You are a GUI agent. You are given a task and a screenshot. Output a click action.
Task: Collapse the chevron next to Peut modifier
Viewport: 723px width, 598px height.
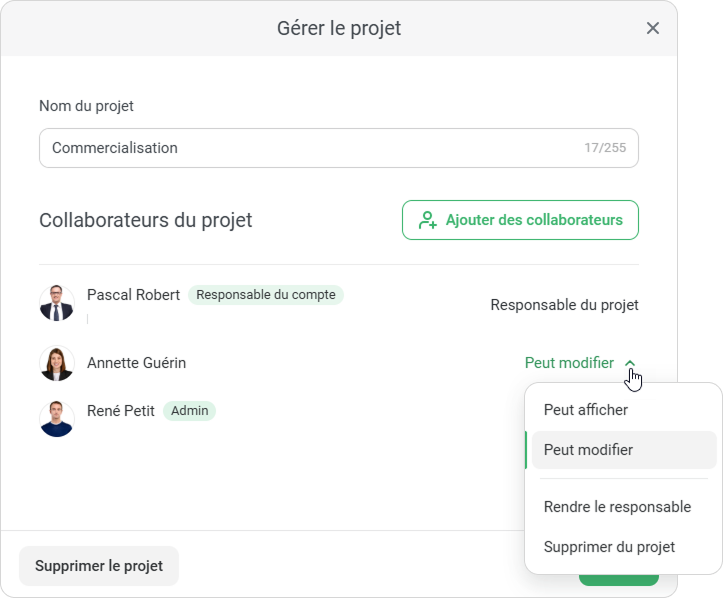[630, 364]
